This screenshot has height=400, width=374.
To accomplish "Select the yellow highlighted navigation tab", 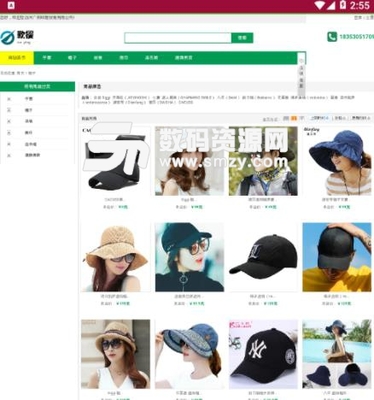I will pos(17,58).
